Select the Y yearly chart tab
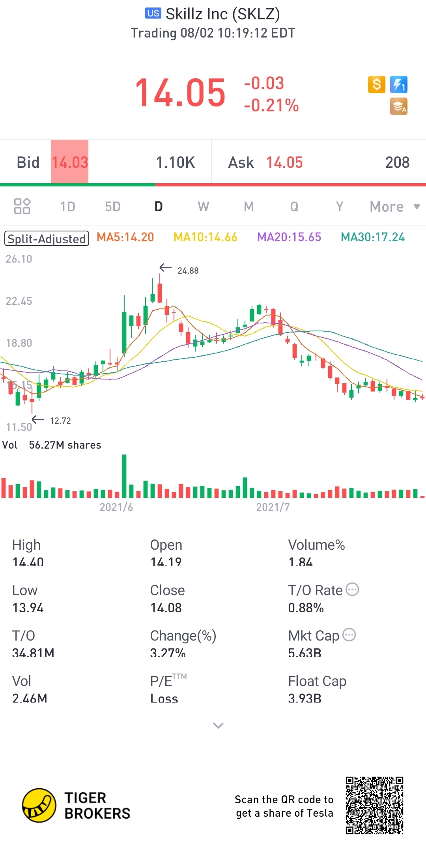 (340, 207)
